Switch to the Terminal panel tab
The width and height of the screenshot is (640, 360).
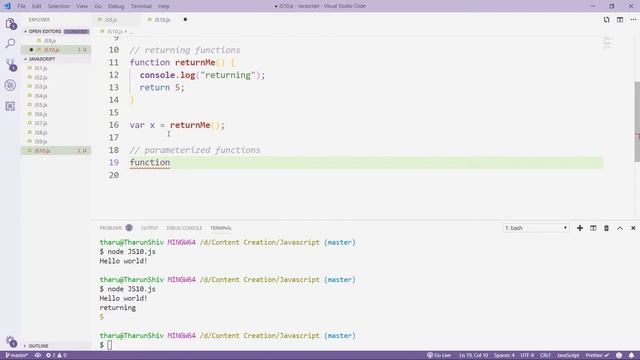pyautogui.click(x=221, y=228)
